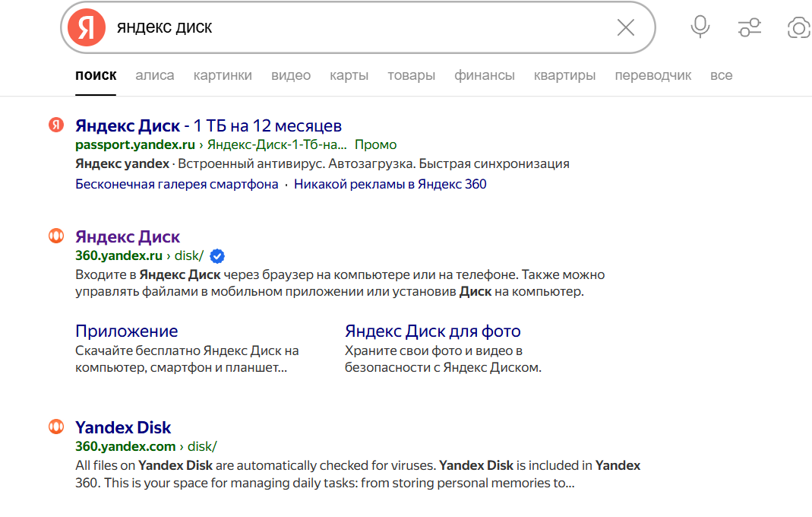This screenshot has height=517, width=812.
Task: Select the квартиры tab
Action: [565, 76]
